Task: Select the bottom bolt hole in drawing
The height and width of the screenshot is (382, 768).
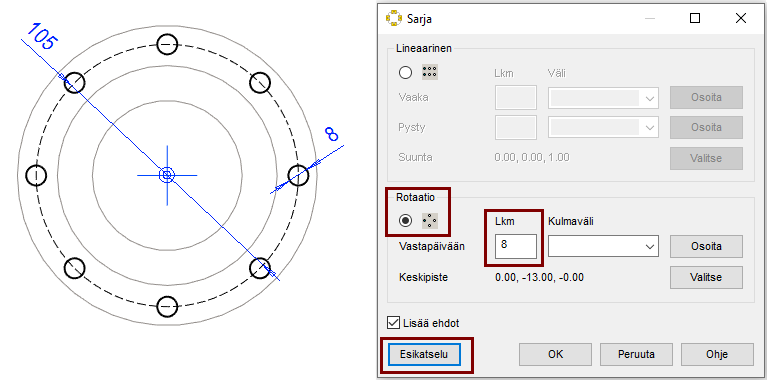Action: pos(167,306)
